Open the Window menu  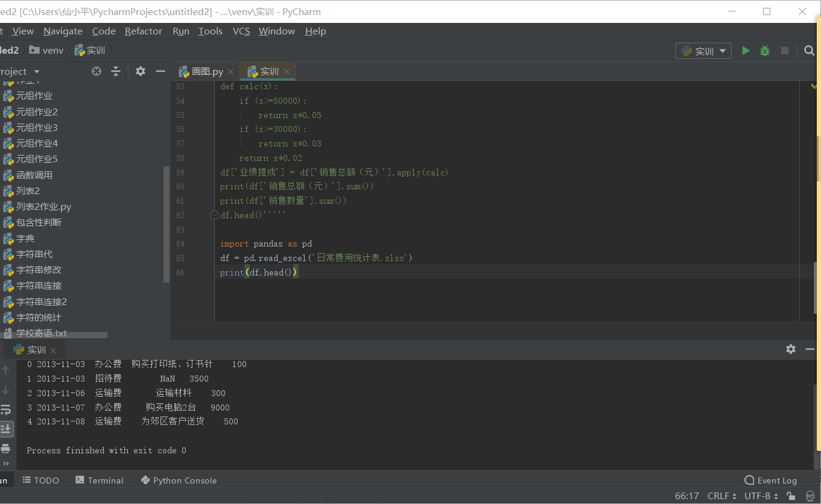[x=277, y=31]
